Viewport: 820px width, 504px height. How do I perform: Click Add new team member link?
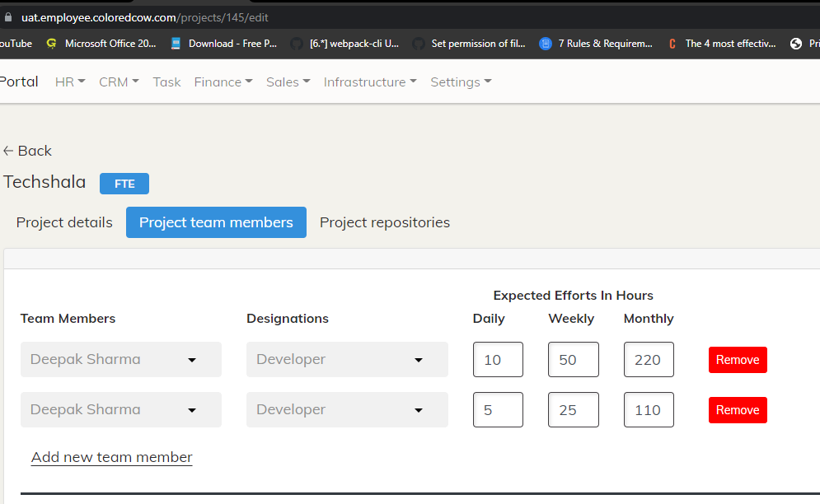(x=112, y=457)
